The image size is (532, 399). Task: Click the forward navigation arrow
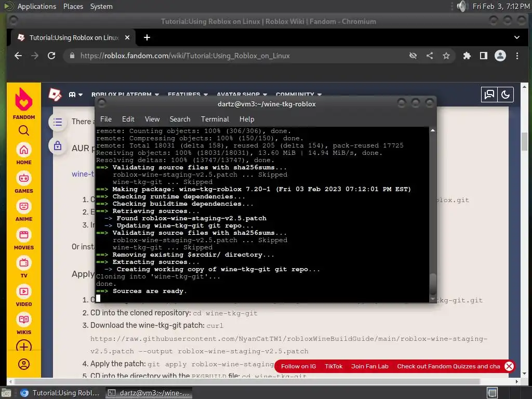point(35,56)
